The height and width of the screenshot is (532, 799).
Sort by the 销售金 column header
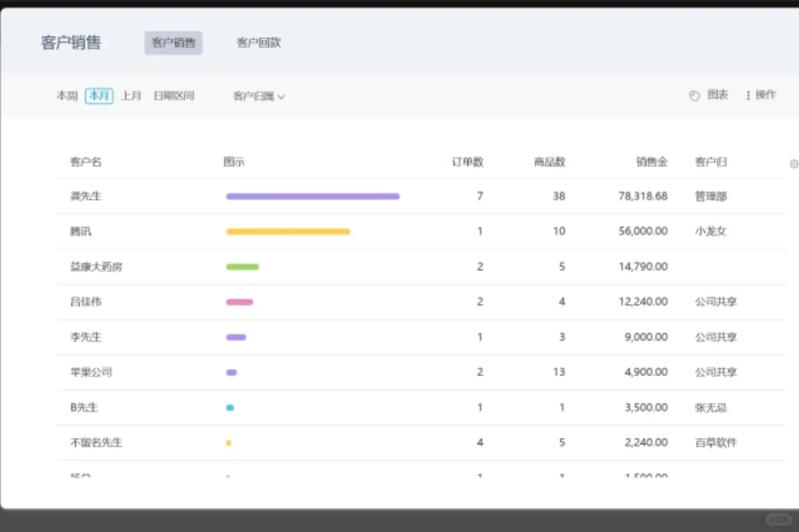pyautogui.click(x=652, y=162)
